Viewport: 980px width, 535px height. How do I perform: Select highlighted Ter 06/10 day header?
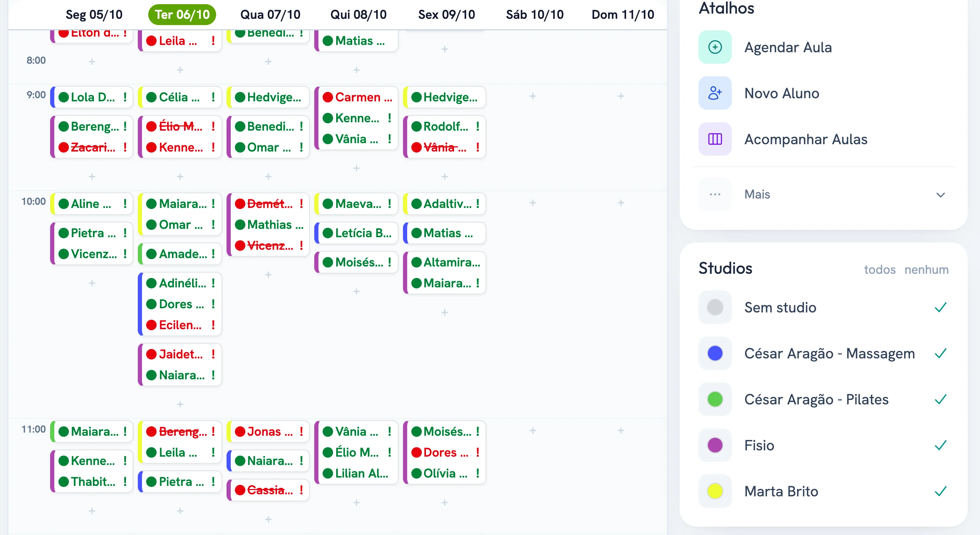tap(182, 15)
